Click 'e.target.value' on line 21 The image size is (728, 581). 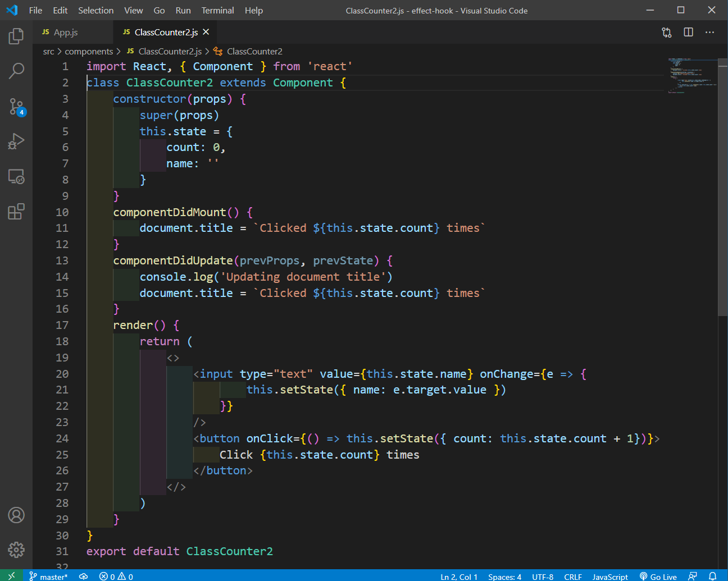coord(440,390)
